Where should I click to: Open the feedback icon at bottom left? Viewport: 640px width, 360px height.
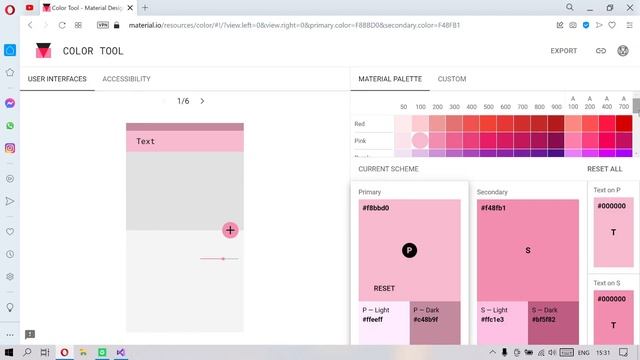pyautogui.click(x=30, y=335)
